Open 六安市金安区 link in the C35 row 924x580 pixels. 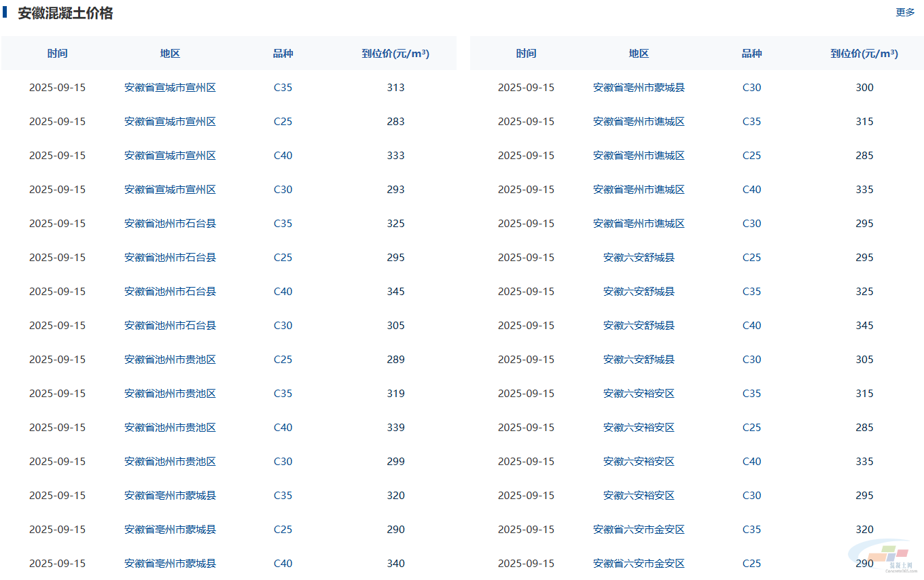pos(639,530)
